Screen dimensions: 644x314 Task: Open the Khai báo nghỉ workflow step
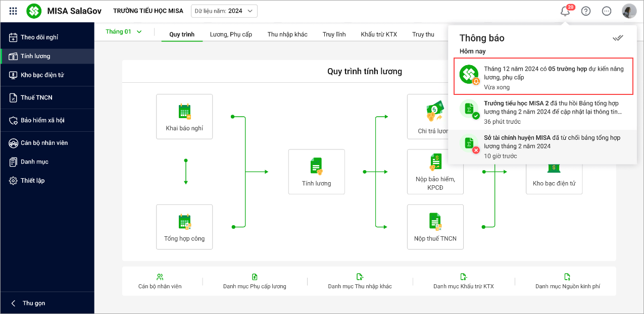[184, 116]
